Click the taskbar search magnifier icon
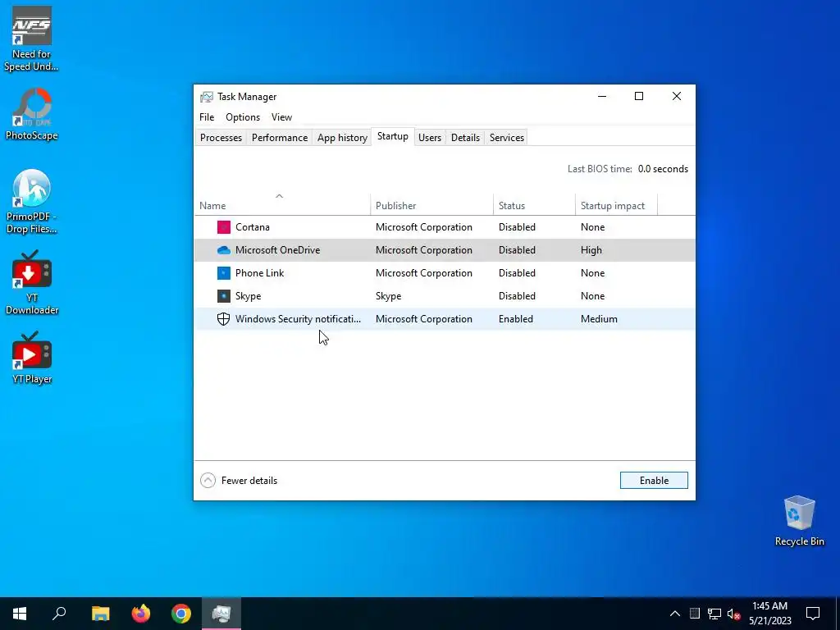The height and width of the screenshot is (630, 840). [x=59, y=614]
